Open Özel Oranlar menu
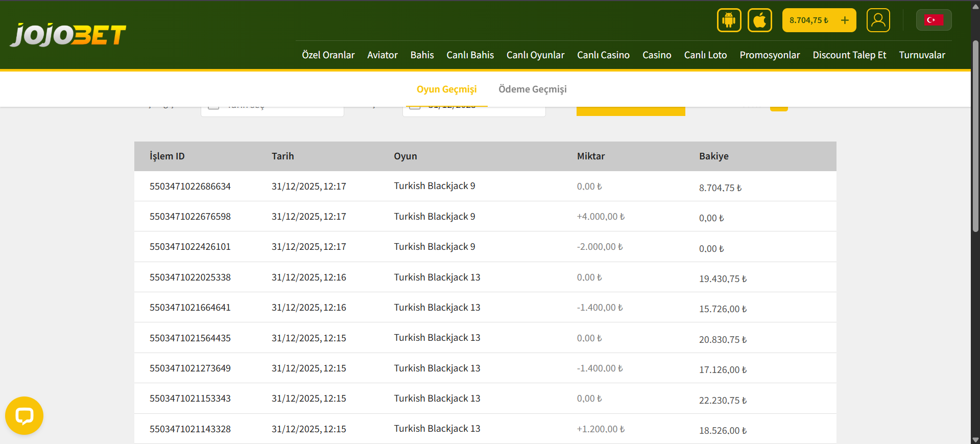The height and width of the screenshot is (444, 980). pyautogui.click(x=328, y=55)
